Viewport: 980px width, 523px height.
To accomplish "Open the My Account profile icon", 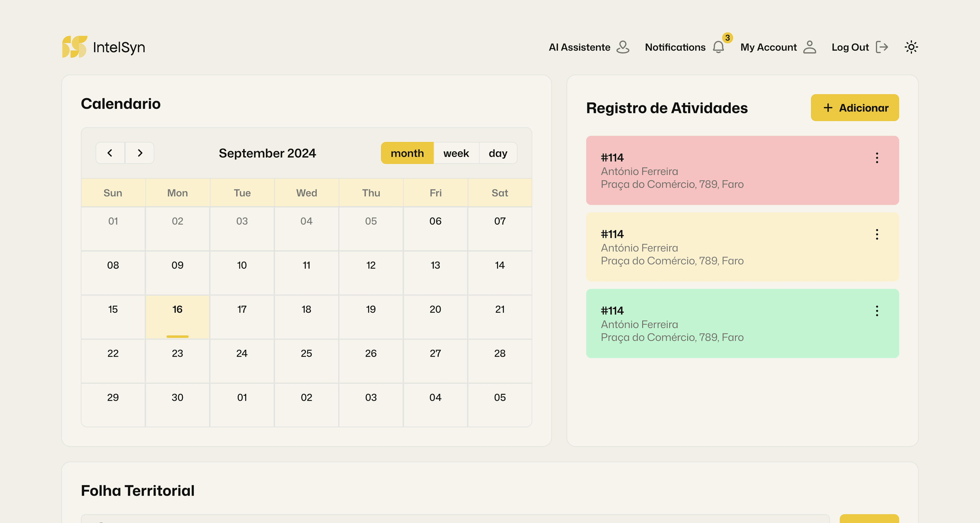I will point(809,47).
